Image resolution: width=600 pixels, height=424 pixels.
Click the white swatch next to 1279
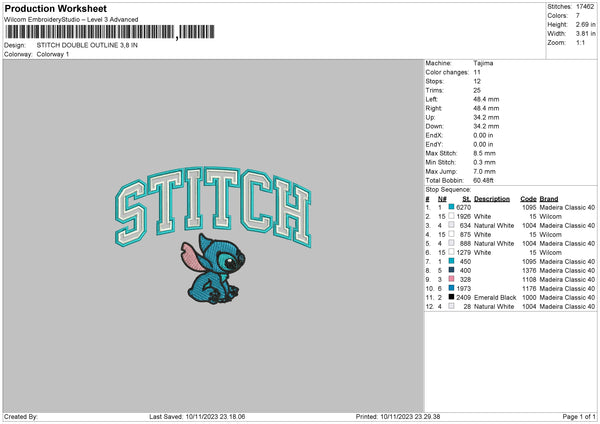(452, 252)
